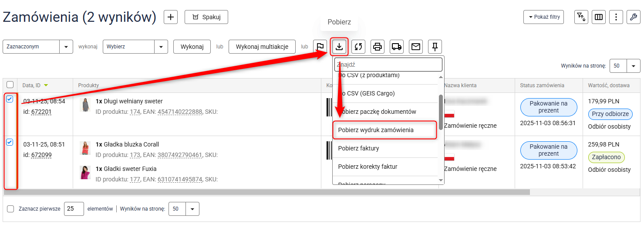Click the Znajdź search field
The image size is (644, 225).
coord(388,65)
